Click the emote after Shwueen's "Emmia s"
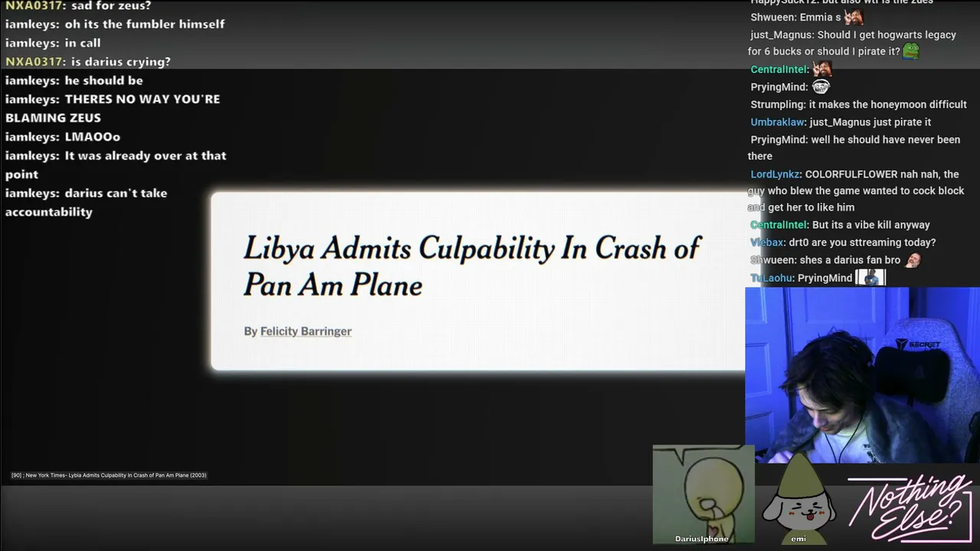 pos(854,17)
